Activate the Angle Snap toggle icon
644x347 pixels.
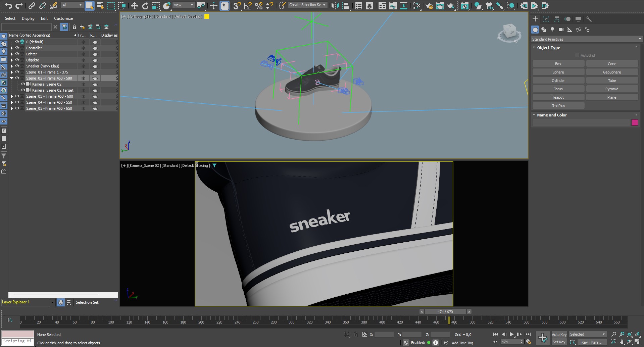[248, 5]
